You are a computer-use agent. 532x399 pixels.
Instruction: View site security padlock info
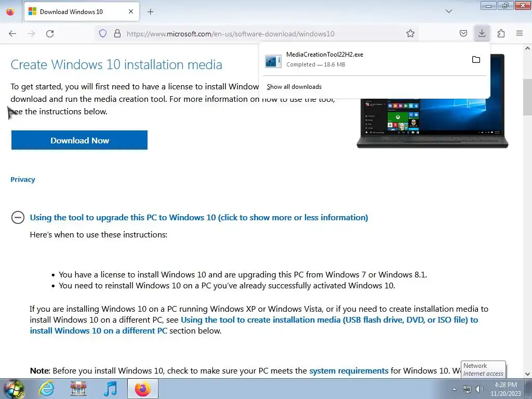click(x=117, y=33)
